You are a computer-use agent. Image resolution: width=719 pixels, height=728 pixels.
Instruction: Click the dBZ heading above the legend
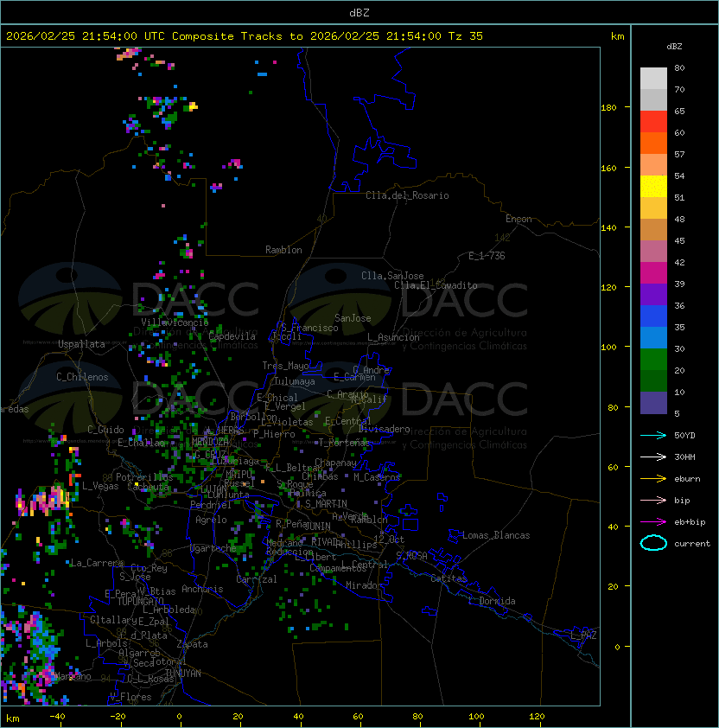(x=674, y=47)
